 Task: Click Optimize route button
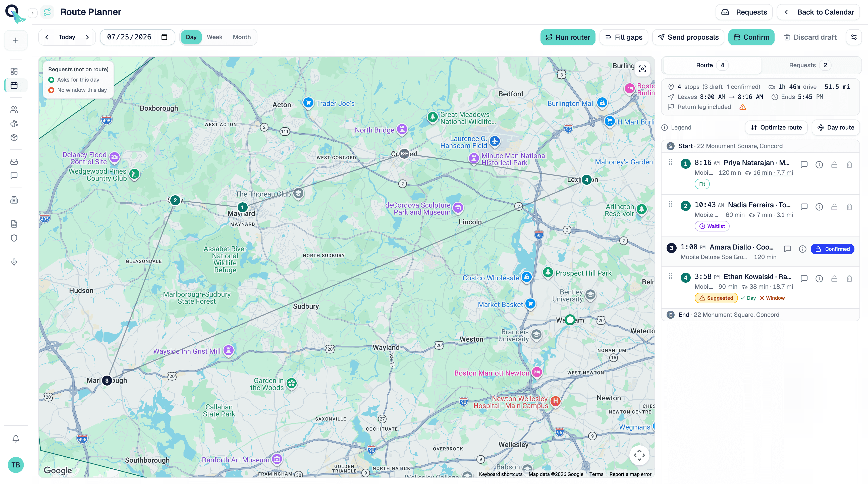776,127
